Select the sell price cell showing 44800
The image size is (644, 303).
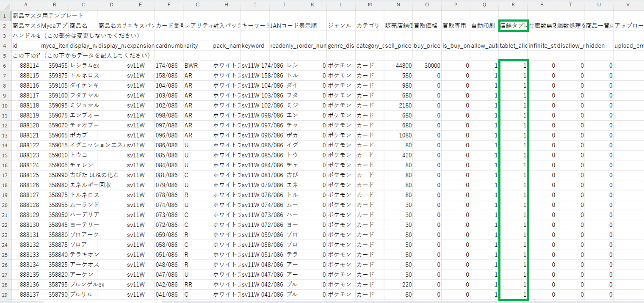pos(398,66)
